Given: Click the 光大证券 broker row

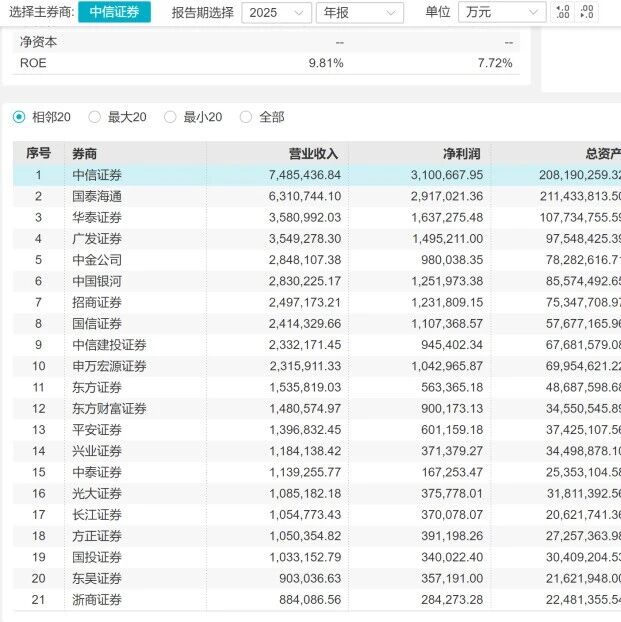Looking at the screenshot, I should [x=317, y=493].
